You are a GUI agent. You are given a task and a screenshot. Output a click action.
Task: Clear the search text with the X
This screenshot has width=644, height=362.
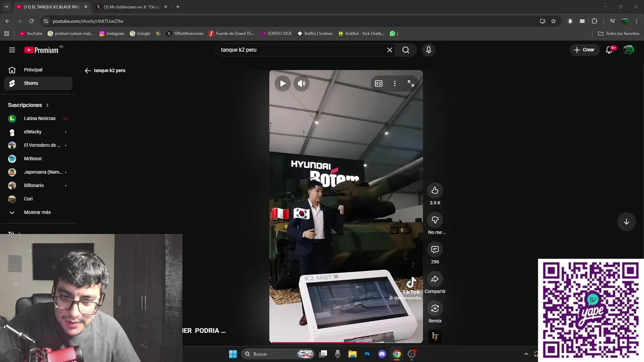click(x=389, y=50)
